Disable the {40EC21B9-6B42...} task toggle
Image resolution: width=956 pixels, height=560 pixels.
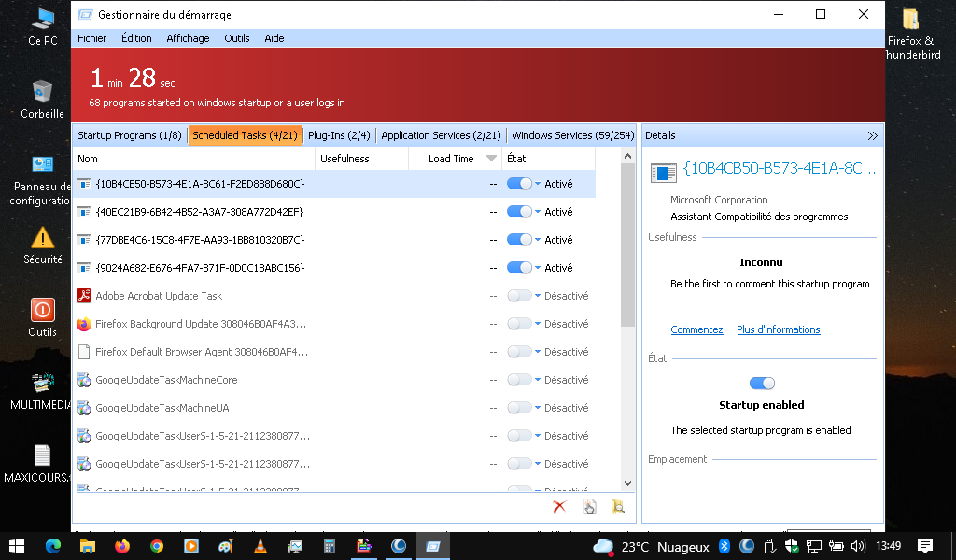[x=519, y=212]
